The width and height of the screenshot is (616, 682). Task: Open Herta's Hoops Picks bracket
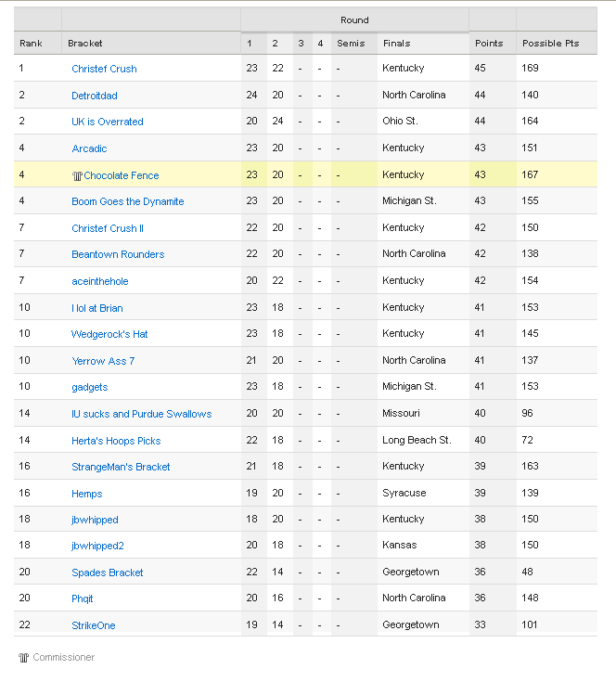click(116, 441)
